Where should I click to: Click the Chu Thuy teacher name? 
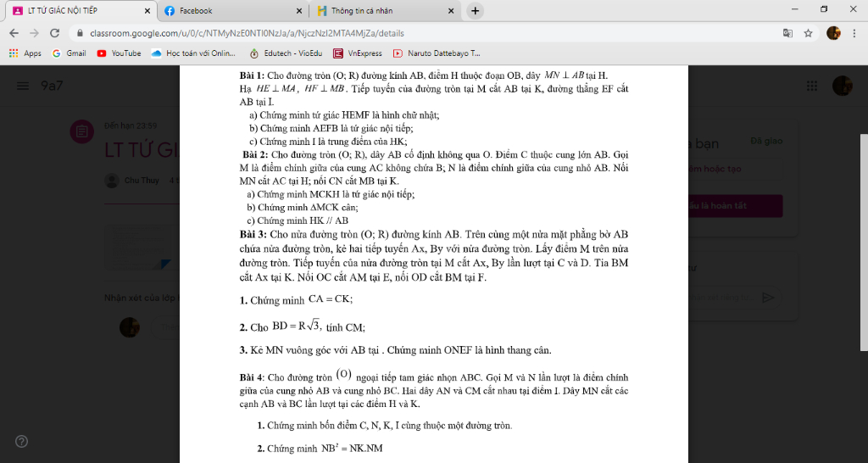(x=142, y=181)
